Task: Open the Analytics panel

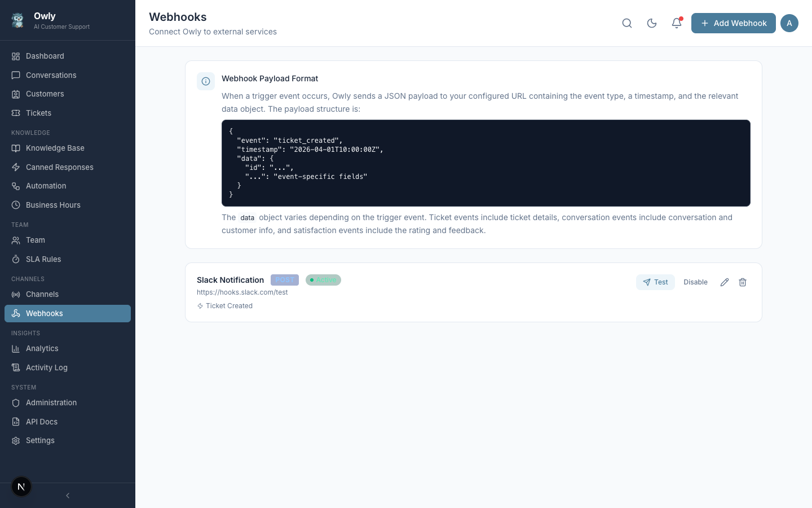Action: tap(42, 348)
